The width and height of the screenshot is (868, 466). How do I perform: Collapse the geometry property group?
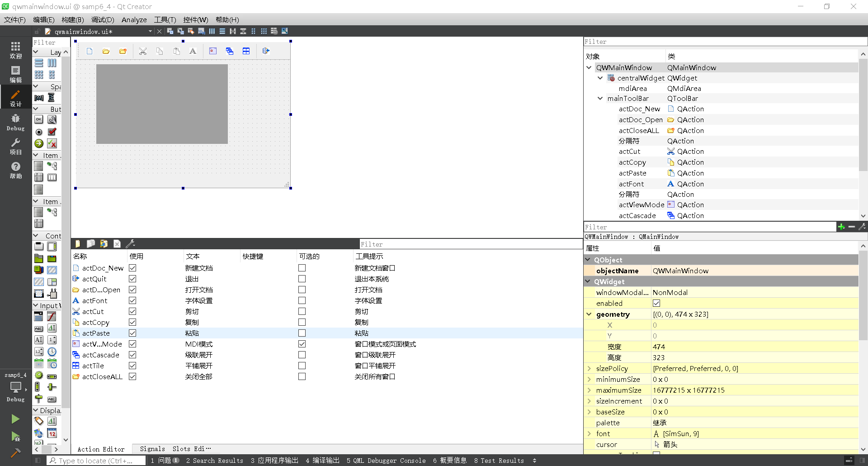pyautogui.click(x=589, y=314)
